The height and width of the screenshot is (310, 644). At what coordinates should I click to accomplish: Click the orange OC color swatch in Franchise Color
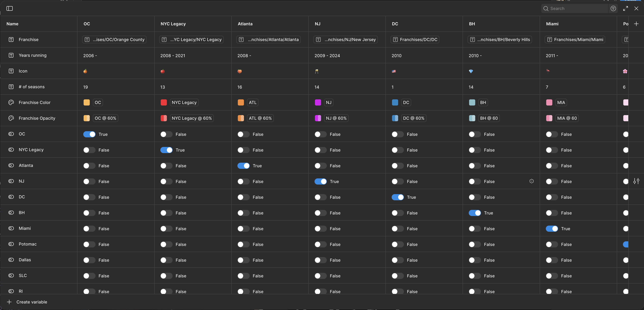coord(87,102)
